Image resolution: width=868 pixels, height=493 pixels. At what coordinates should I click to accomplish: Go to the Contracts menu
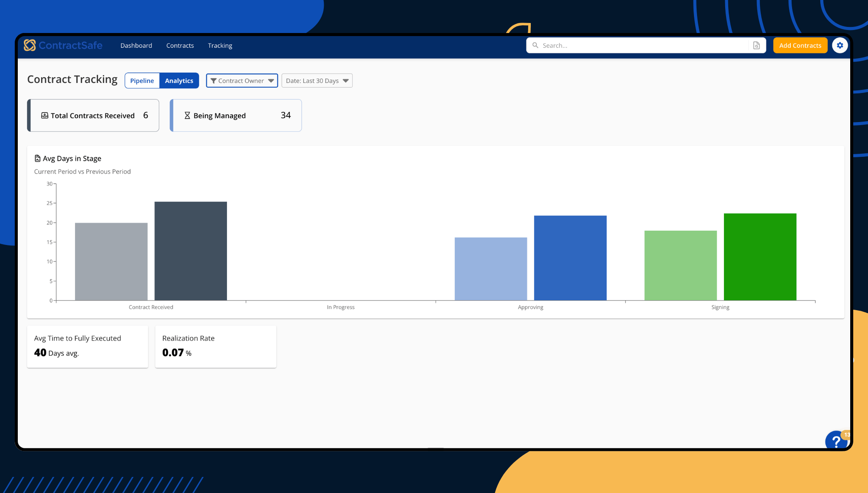point(180,46)
